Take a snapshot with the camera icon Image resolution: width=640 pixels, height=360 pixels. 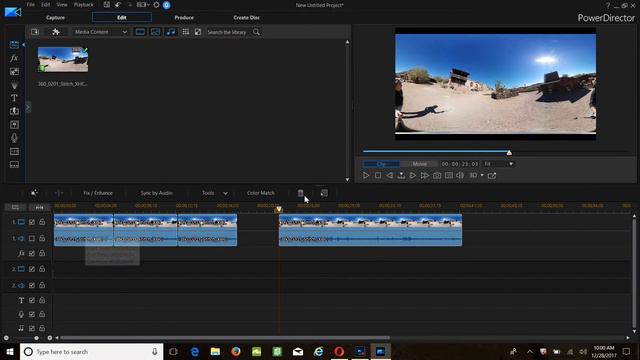click(437, 176)
